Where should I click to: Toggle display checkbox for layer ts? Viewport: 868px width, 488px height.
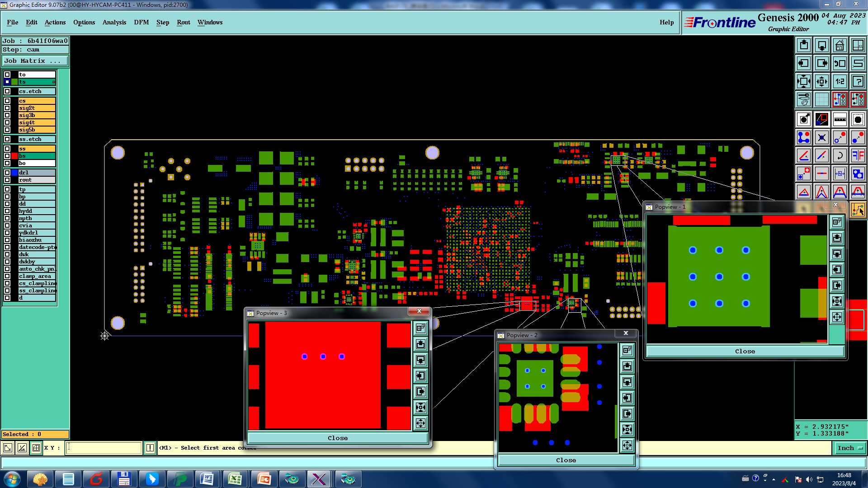[7, 82]
